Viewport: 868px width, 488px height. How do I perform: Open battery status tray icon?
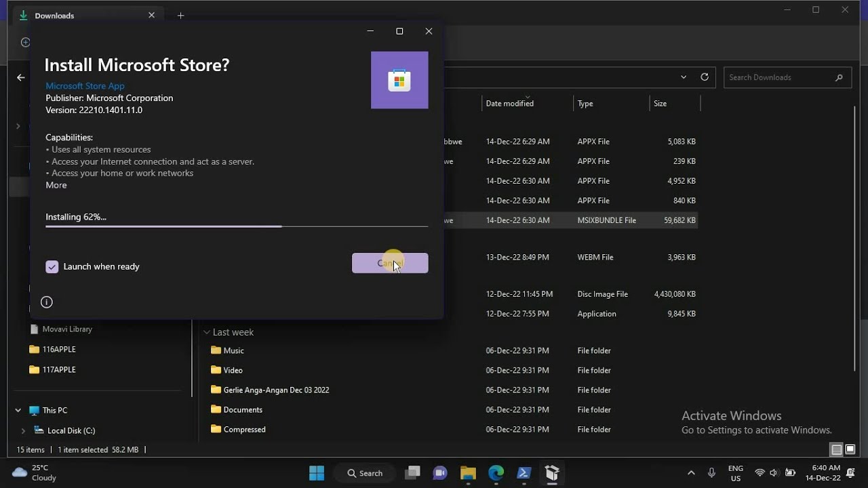pyautogui.click(x=790, y=473)
